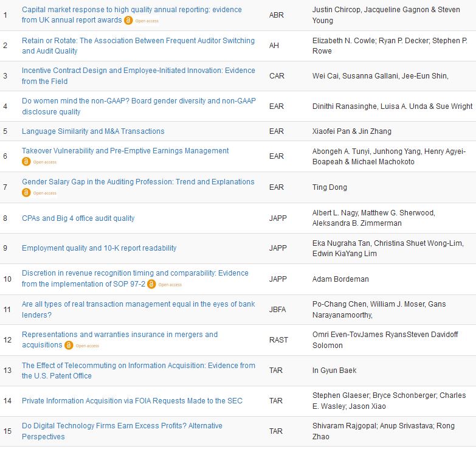Click 'JBFA' journal cell in row 11

(x=277, y=309)
